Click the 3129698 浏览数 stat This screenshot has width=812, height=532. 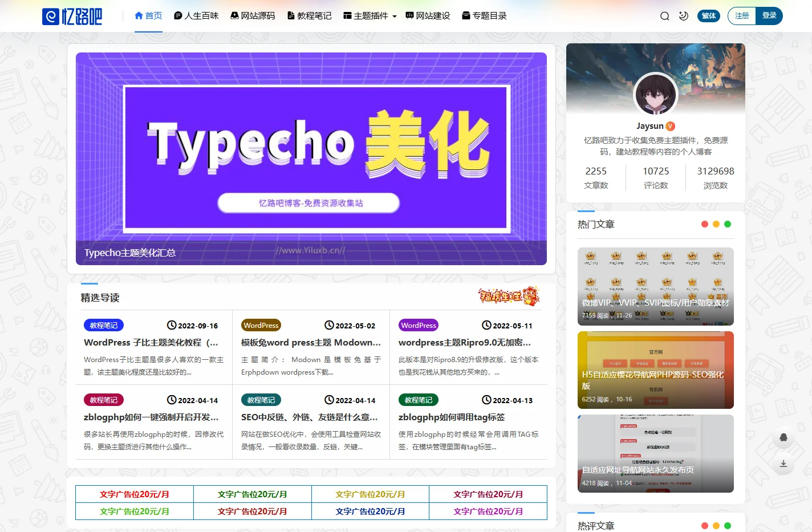[x=716, y=178]
